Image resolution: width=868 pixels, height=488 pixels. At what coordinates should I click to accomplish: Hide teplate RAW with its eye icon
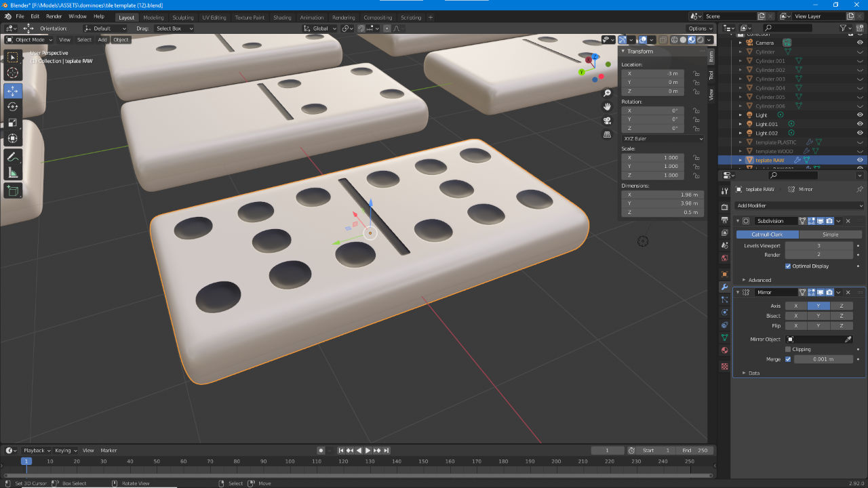pos(860,160)
